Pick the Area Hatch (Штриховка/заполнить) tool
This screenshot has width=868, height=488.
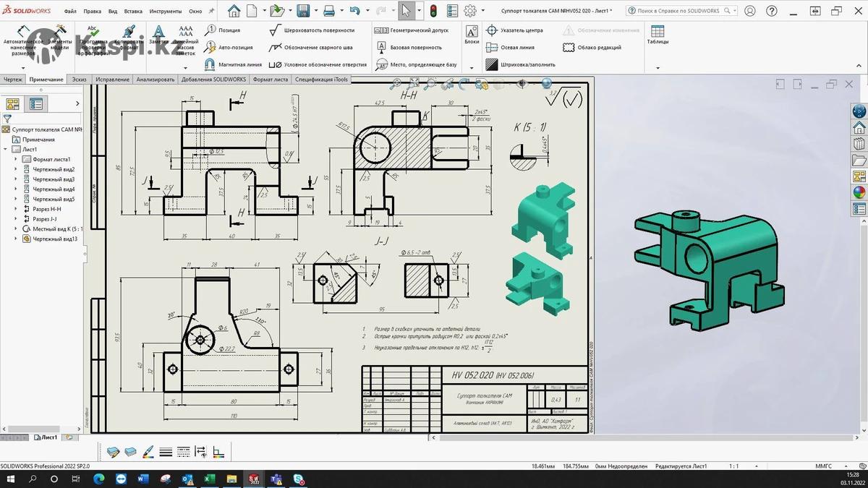coord(521,64)
